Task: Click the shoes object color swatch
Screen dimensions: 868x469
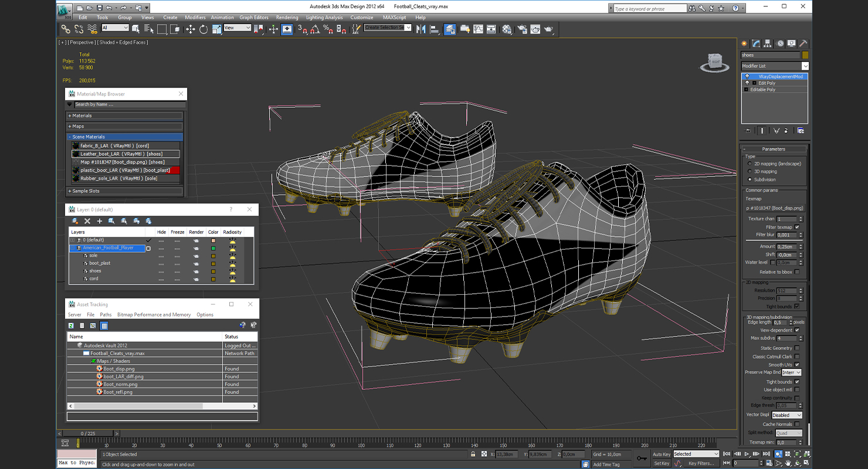Action: pyautogui.click(x=805, y=55)
